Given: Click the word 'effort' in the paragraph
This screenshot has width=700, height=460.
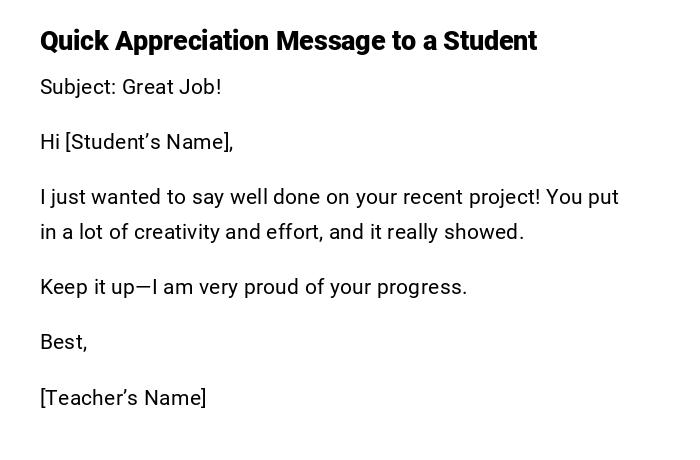Looking at the screenshot, I should tap(293, 232).
